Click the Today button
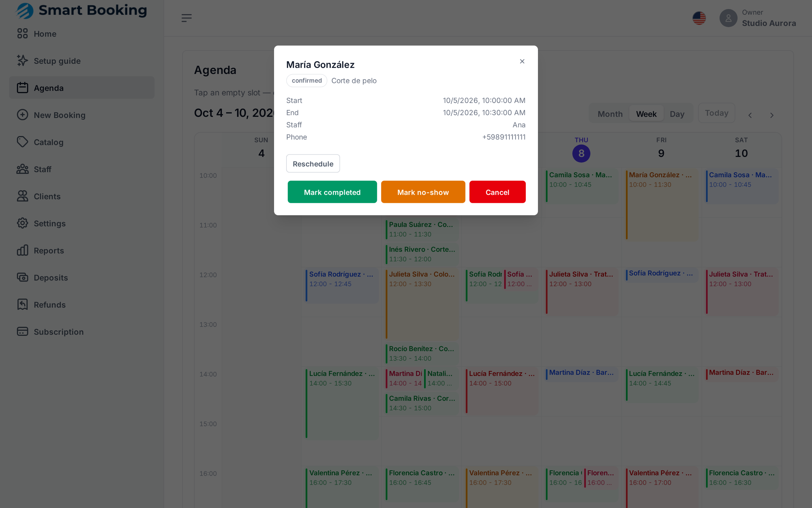 tap(717, 113)
